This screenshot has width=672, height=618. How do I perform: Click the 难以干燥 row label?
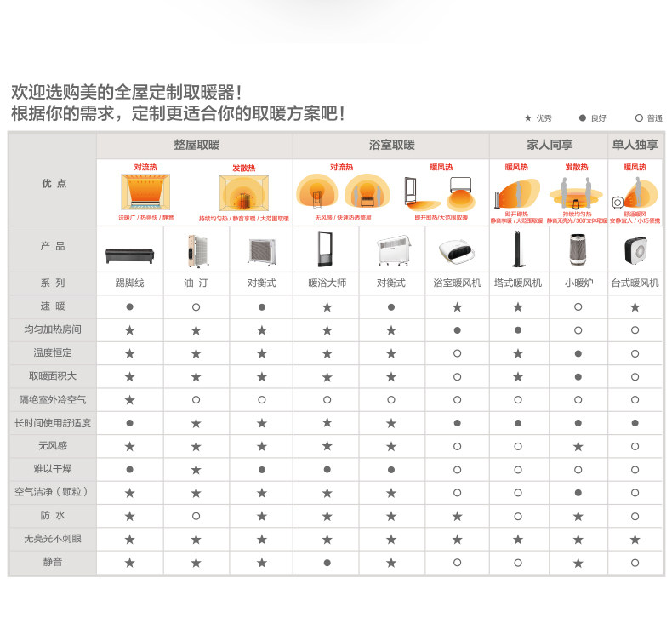click(x=53, y=469)
